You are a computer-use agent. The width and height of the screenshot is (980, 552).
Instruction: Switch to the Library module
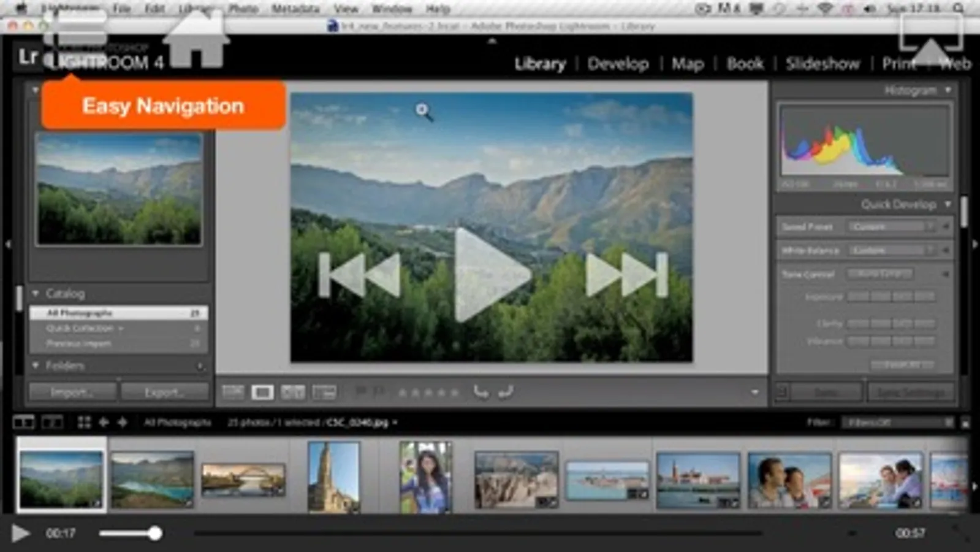point(540,64)
